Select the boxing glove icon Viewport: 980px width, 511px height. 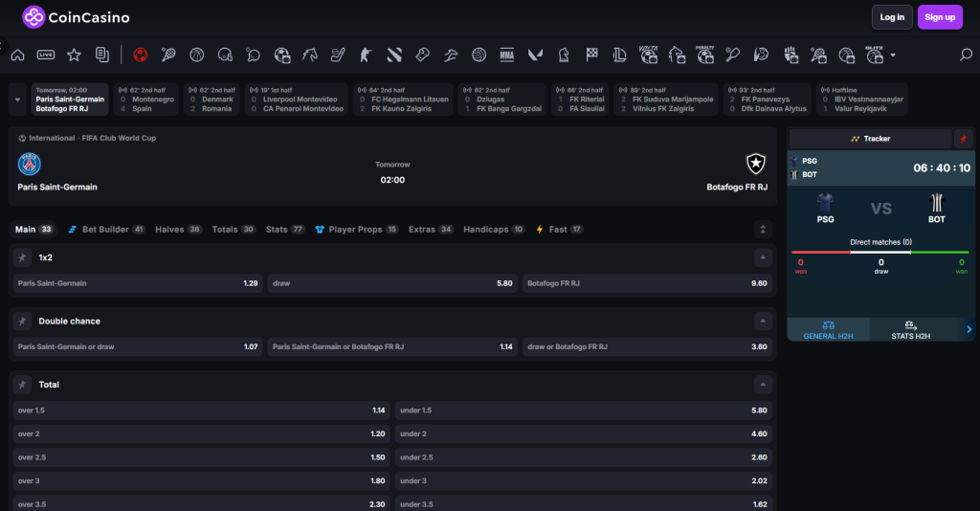422,55
